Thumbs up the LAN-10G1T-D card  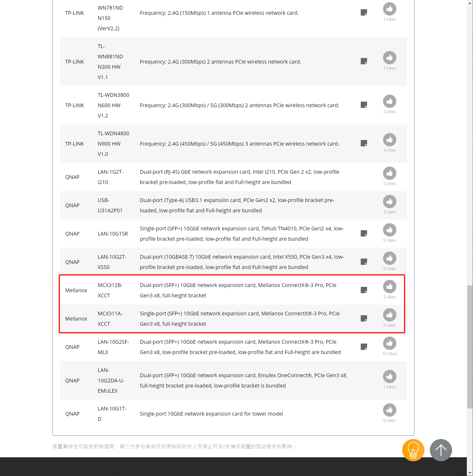click(x=389, y=410)
